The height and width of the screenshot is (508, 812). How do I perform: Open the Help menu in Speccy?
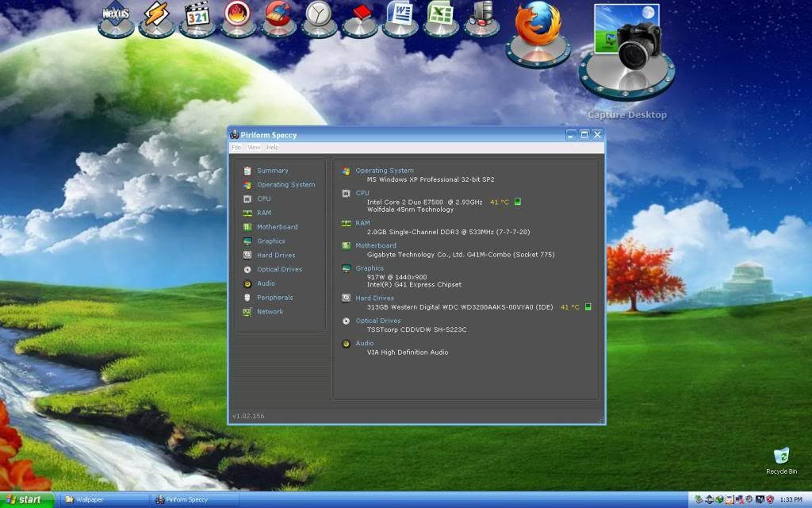click(272, 148)
